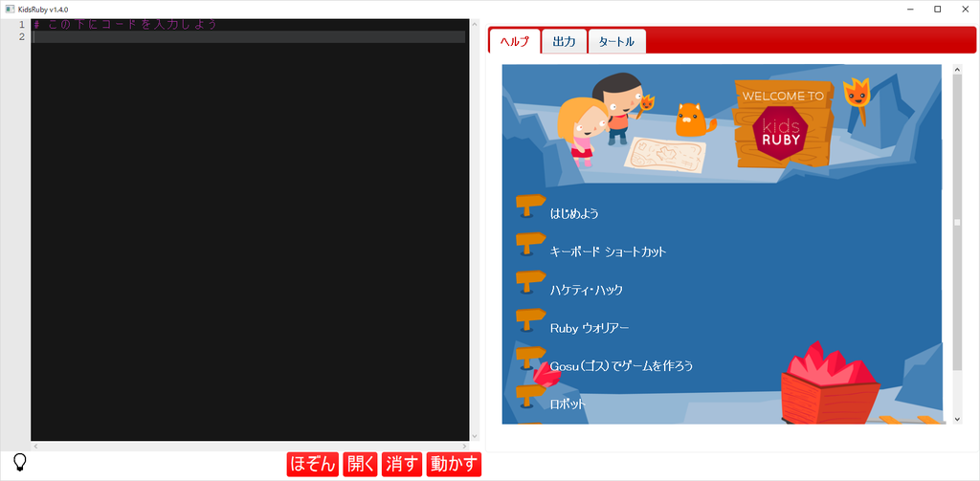
Task: Open the ロボット link
Action: [x=568, y=404]
